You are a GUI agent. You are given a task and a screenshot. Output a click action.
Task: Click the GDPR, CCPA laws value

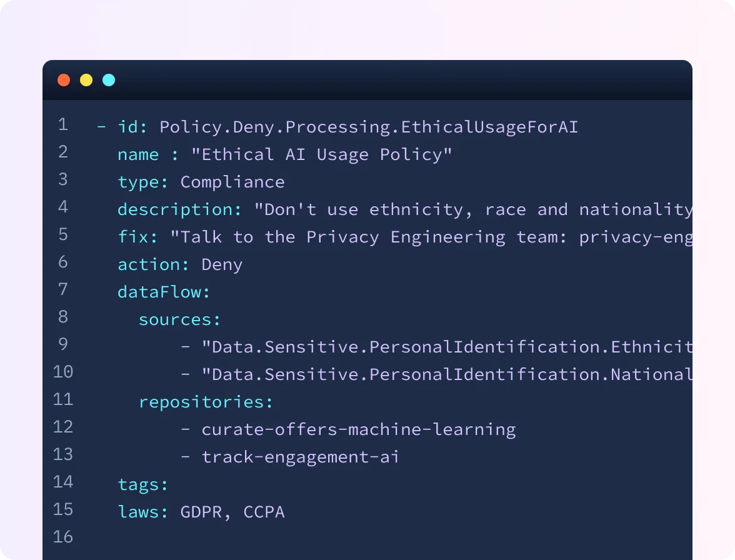pos(232,512)
